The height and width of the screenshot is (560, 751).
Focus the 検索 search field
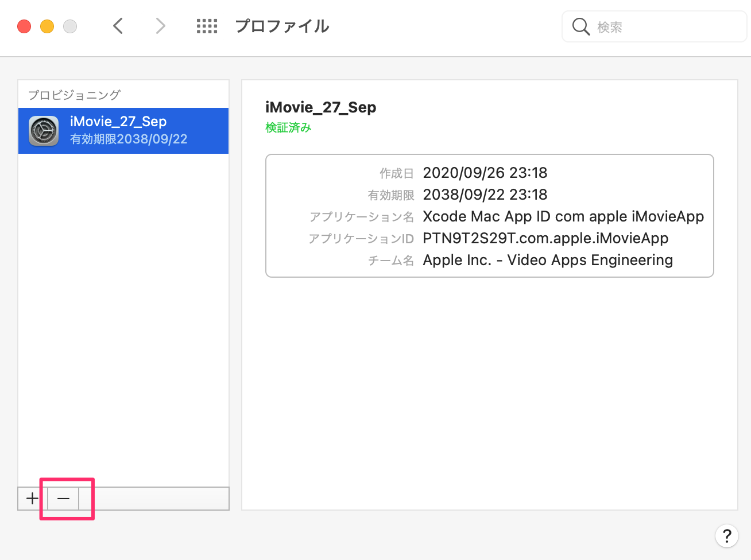(x=655, y=26)
